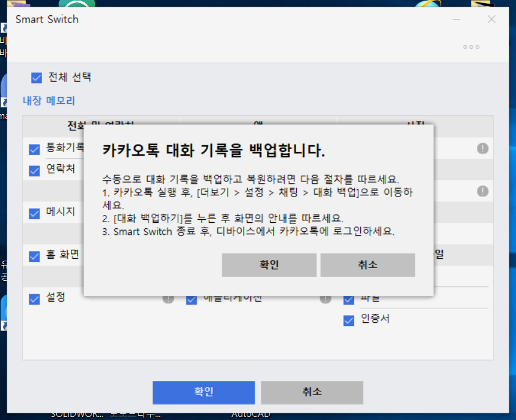This screenshot has height=420, width=516.
Task: Cancel the KakaoTalk backup dialog with 취소
Action: tap(368, 265)
